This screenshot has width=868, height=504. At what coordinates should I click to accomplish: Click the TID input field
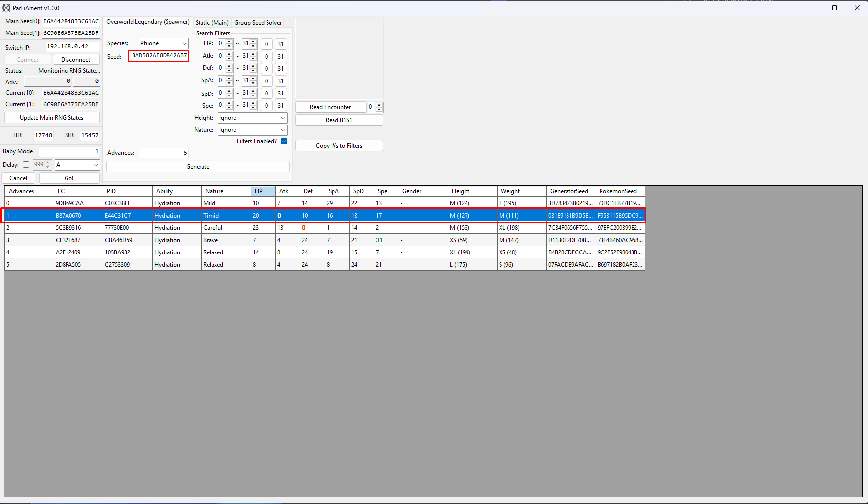pyautogui.click(x=43, y=135)
